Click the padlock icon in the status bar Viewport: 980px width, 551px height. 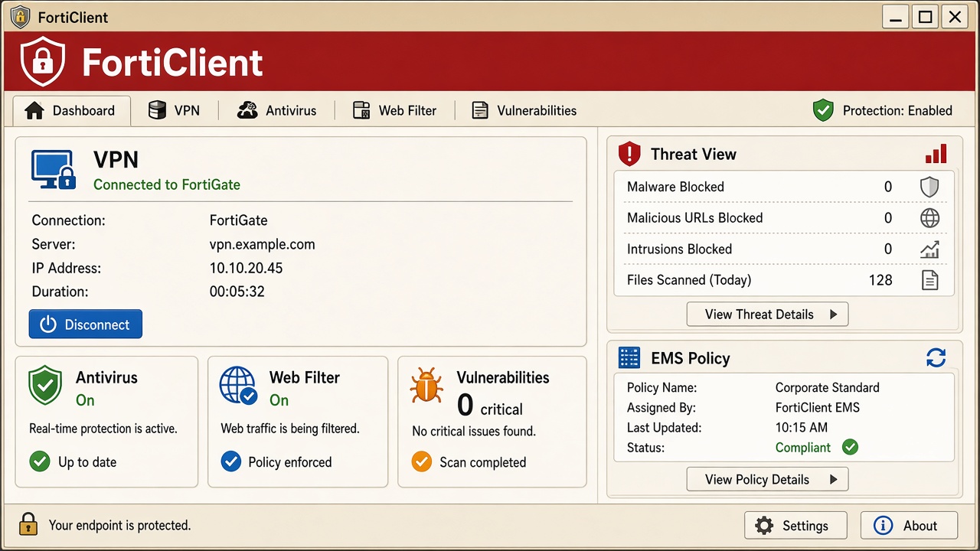(28, 524)
